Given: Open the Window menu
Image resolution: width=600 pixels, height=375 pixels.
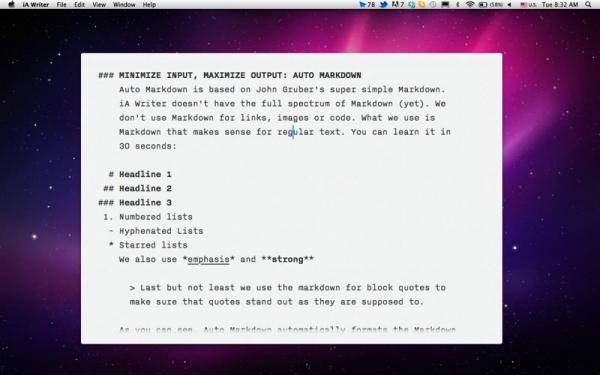Looking at the screenshot, I should pyautogui.click(x=124, y=5).
